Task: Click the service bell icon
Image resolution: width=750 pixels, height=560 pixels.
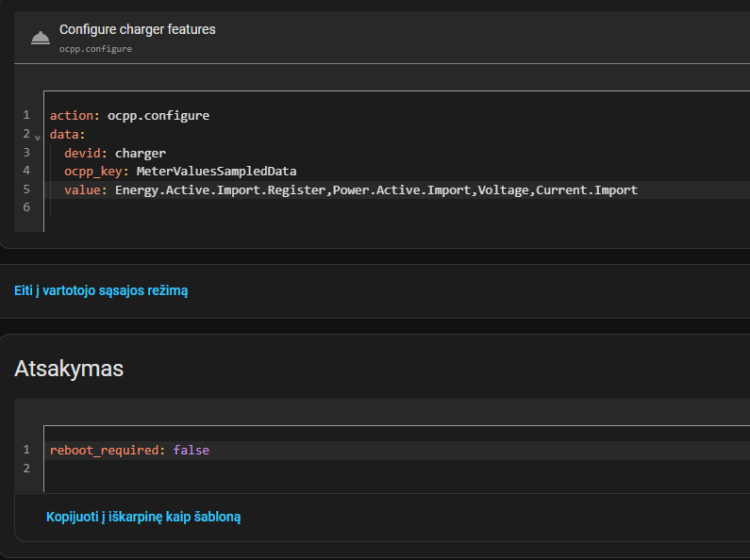Action: pos(40,38)
